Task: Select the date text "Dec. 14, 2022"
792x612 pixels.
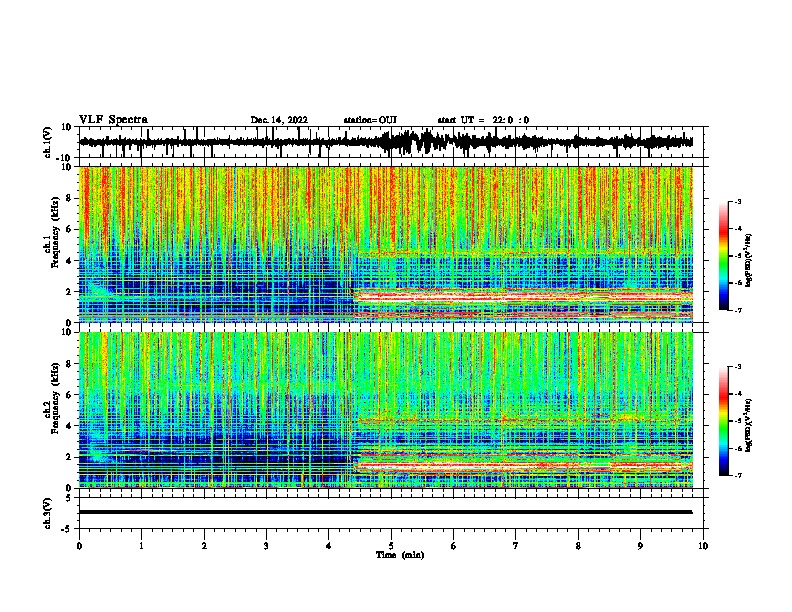Action: [279, 120]
